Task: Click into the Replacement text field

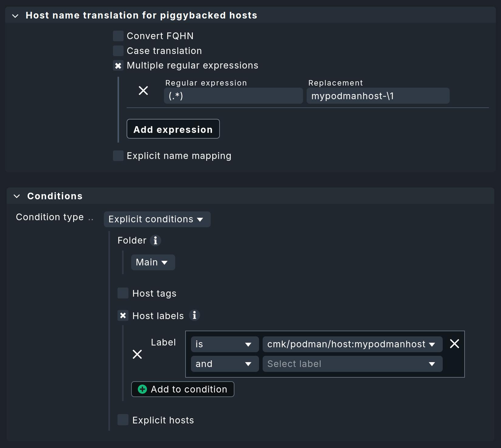Action: click(378, 96)
